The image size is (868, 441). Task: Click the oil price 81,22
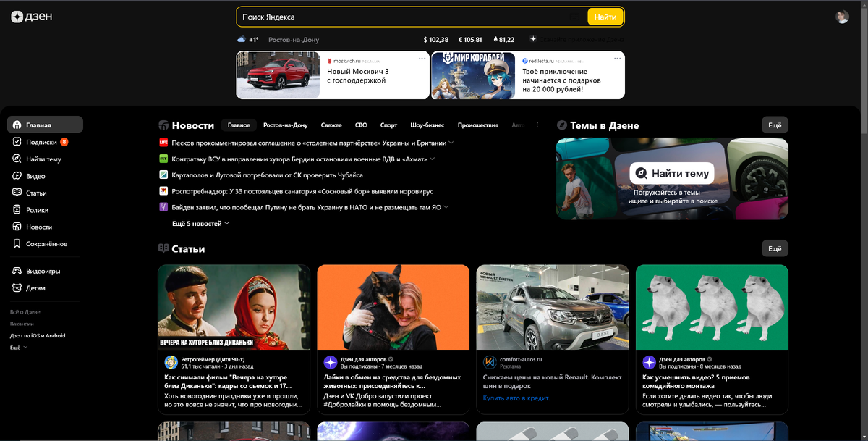coord(503,40)
